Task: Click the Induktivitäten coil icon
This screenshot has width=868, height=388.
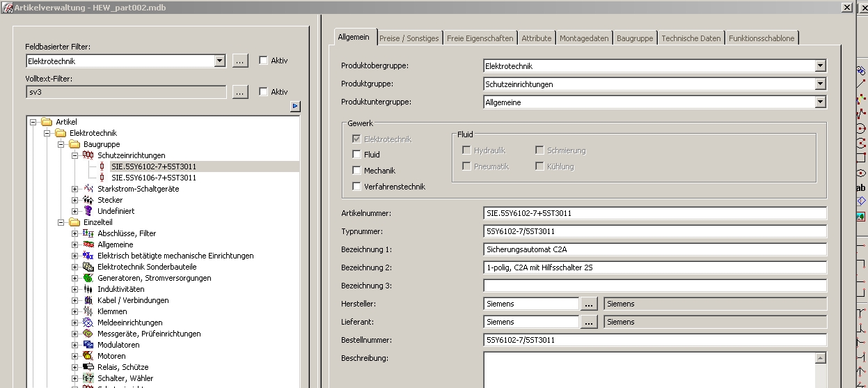Action: (x=88, y=289)
